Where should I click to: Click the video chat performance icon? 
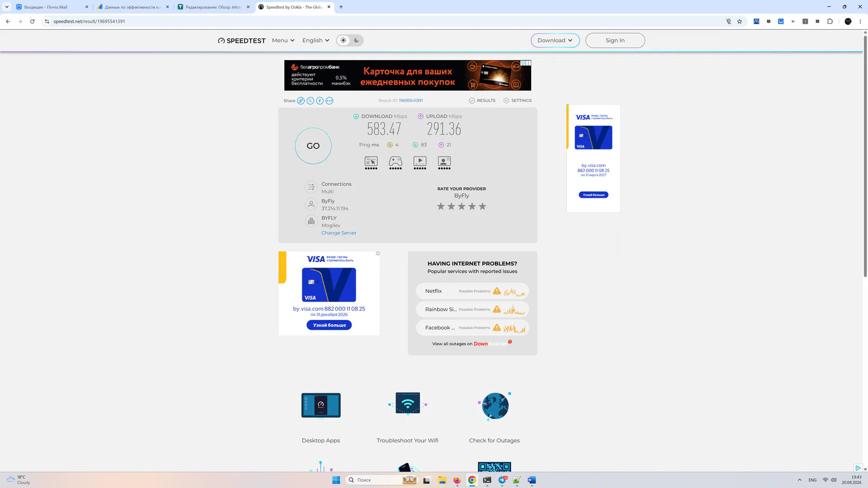(x=444, y=162)
